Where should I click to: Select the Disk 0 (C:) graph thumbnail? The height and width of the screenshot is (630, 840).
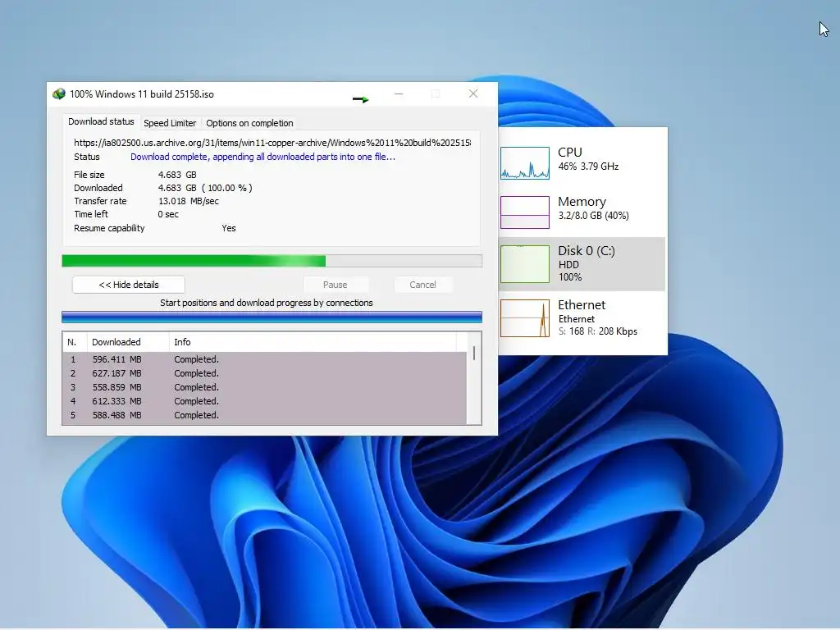pyautogui.click(x=524, y=263)
